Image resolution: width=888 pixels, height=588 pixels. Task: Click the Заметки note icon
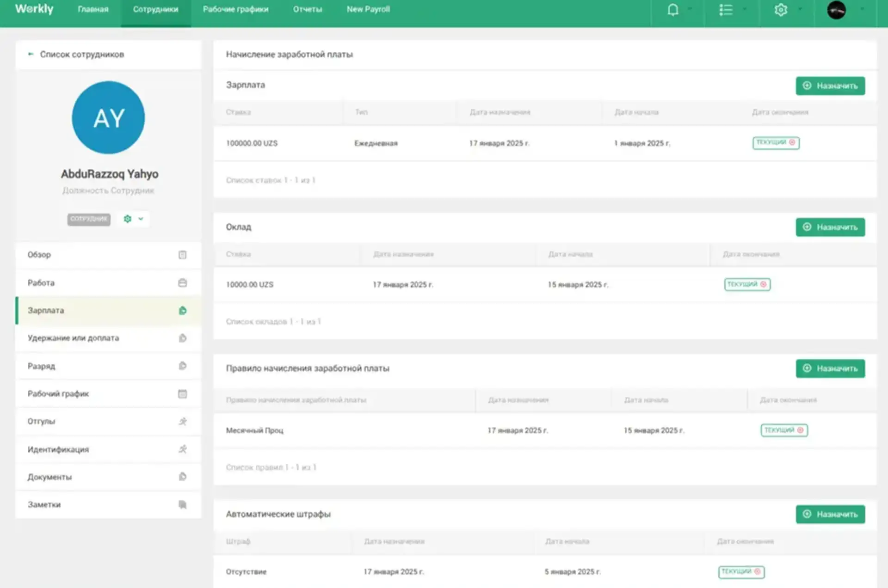(x=183, y=505)
